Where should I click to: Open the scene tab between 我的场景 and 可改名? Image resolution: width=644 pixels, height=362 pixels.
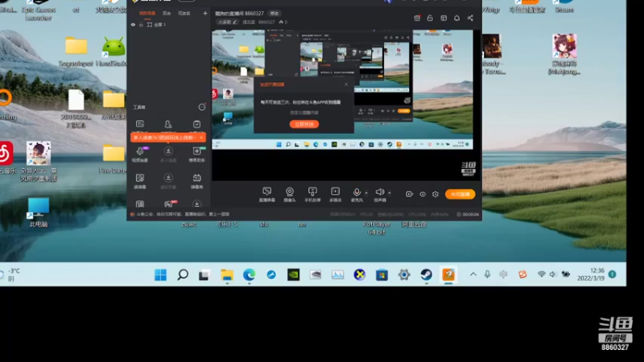pos(167,14)
